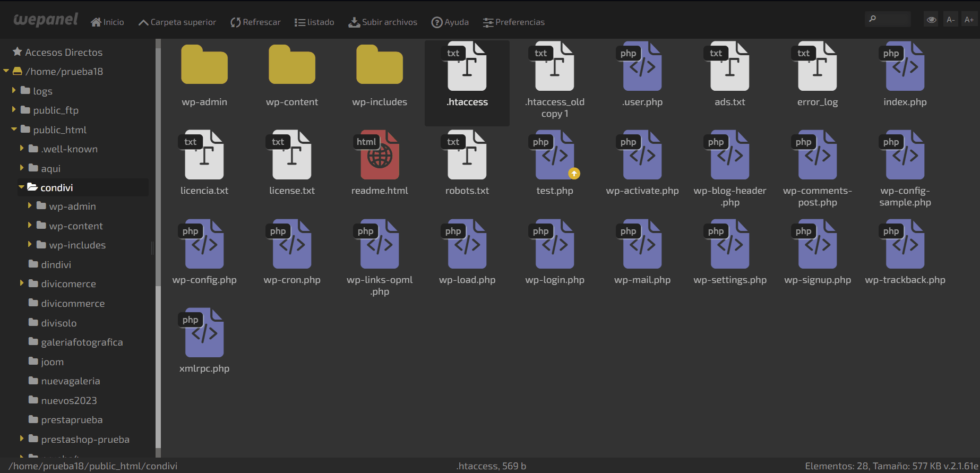Expand the logs folder in tree

pyautogui.click(x=14, y=91)
